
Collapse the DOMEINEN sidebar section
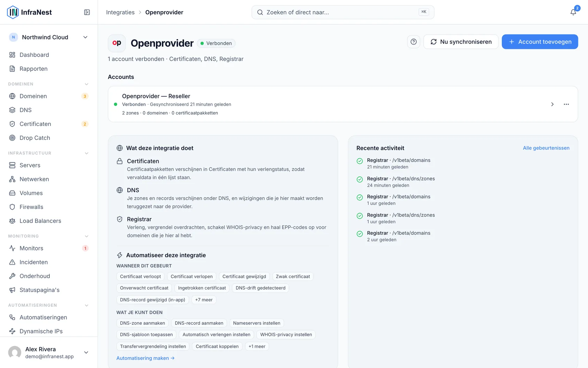click(x=86, y=84)
